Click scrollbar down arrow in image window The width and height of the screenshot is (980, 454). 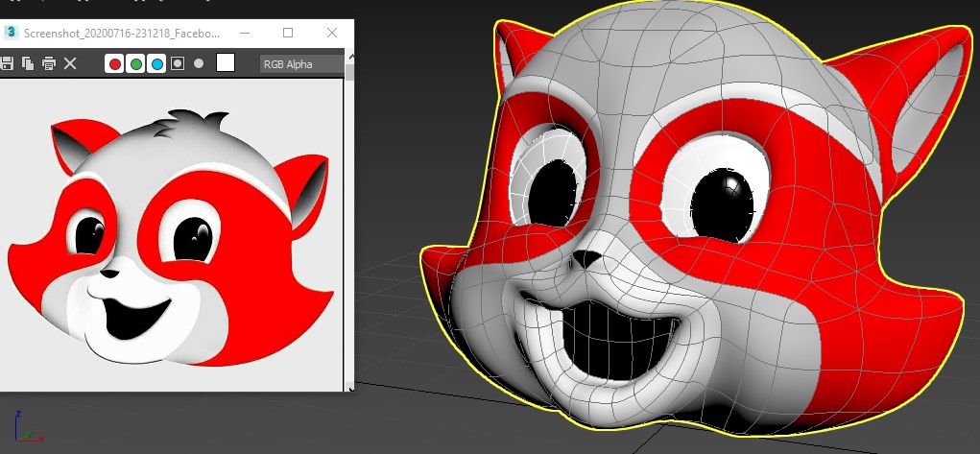pos(349,386)
